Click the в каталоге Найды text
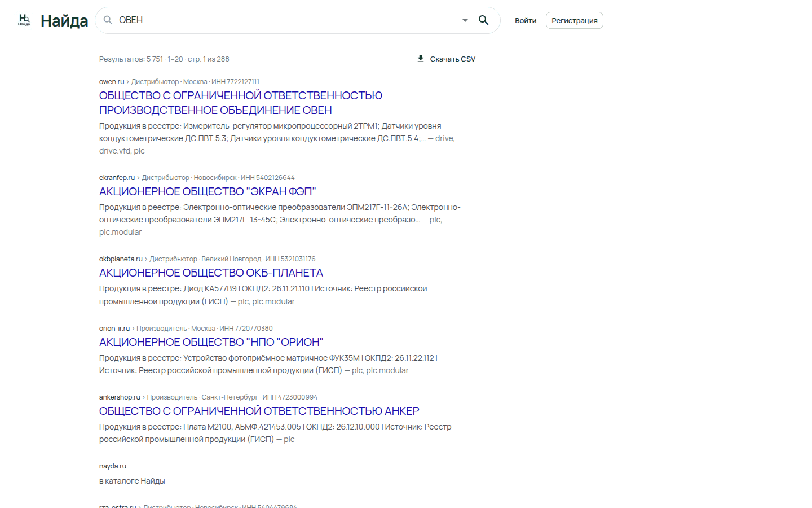Viewport: 812px width, 508px height. [x=132, y=481]
